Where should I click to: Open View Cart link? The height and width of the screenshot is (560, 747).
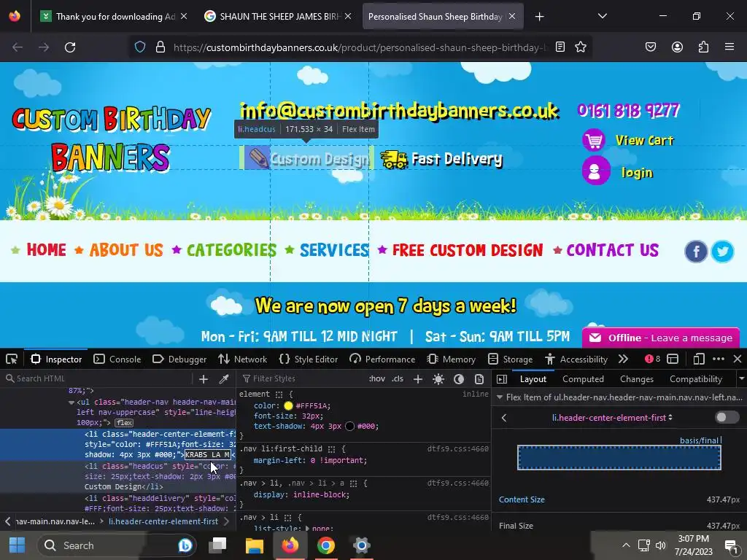[x=644, y=140]
